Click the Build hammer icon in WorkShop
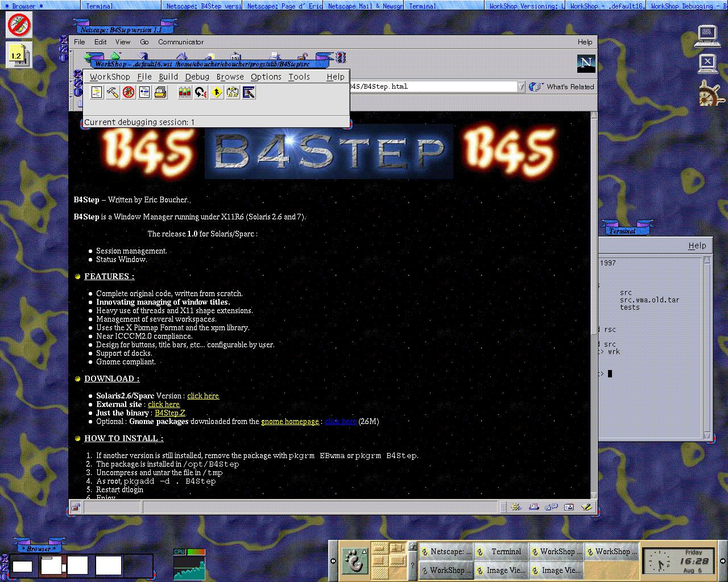728x582 pixels. click(113, 92)
